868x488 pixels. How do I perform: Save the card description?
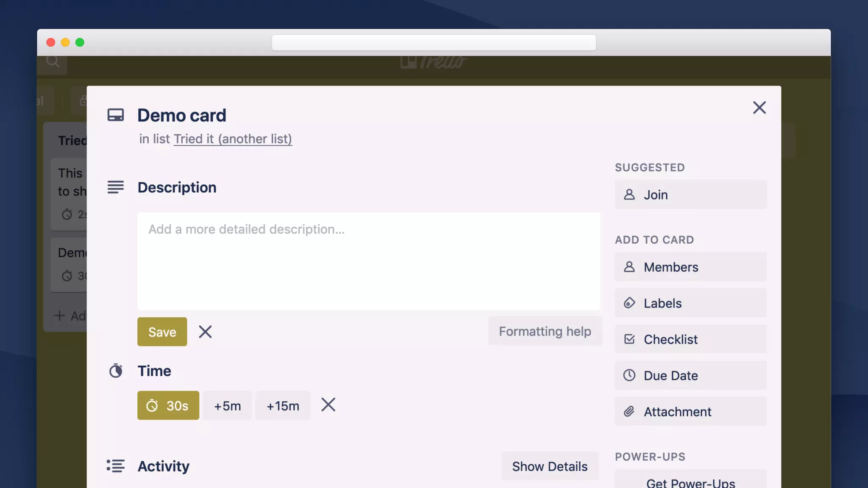coord(162,332)
